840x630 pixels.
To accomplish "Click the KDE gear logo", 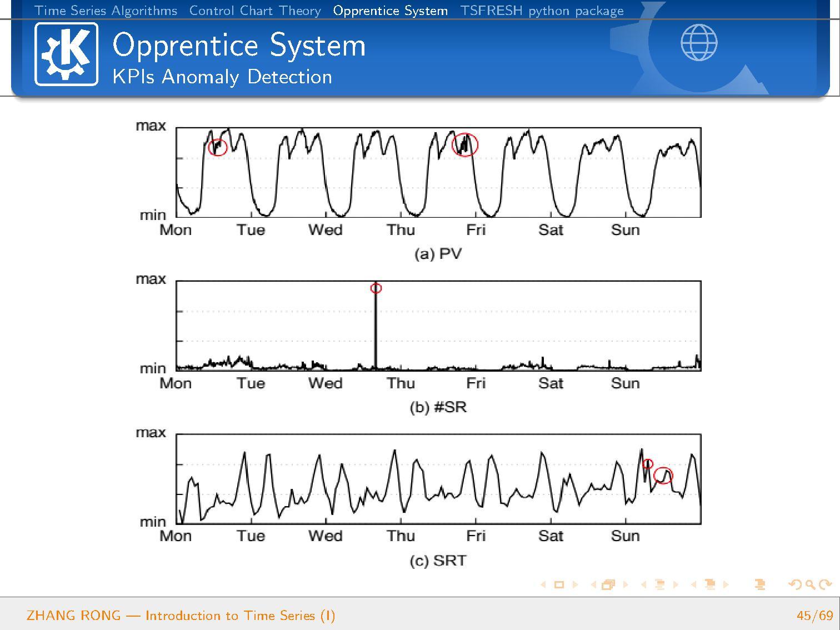I will pyautogui.click(x=66, y=54).
